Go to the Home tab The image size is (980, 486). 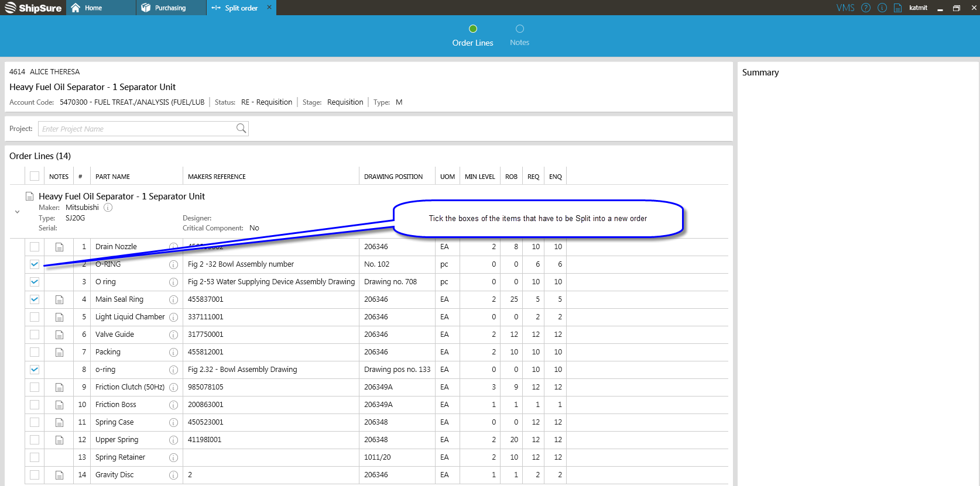pos(93,8)
